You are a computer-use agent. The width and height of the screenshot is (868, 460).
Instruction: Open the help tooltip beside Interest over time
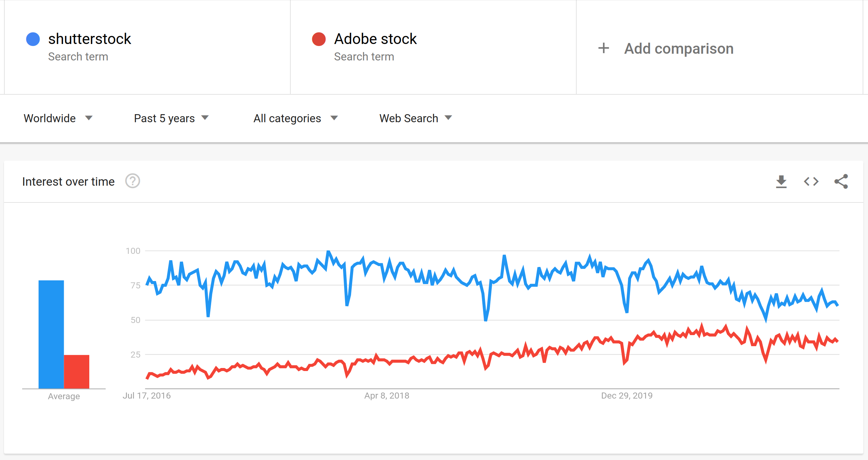pyautogui.click(x=132, y=181)
